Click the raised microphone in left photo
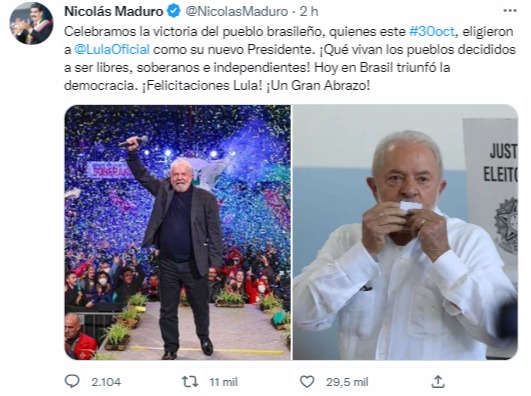The width and height of the screenshot is (531, 396). (133, 140)
